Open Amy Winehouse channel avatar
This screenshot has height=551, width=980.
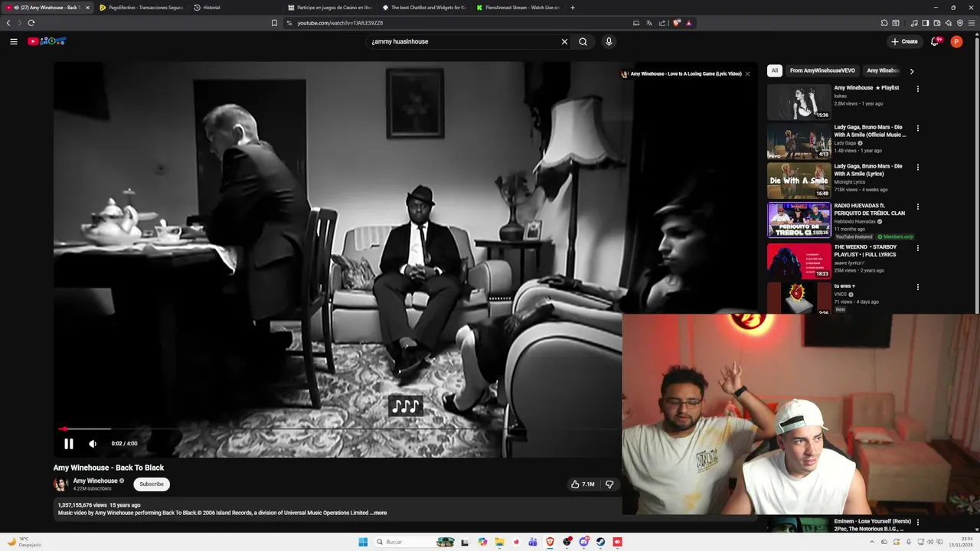pyautogui.click(x=60, y=484)
